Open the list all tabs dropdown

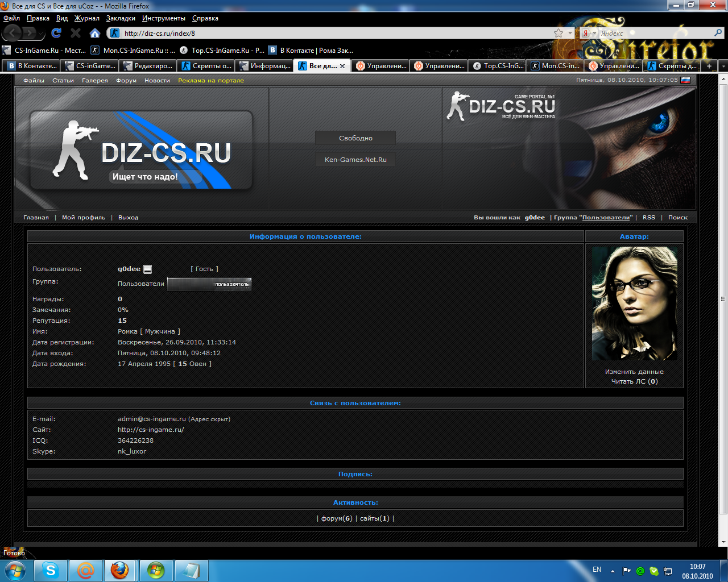(x=723, y=66)
